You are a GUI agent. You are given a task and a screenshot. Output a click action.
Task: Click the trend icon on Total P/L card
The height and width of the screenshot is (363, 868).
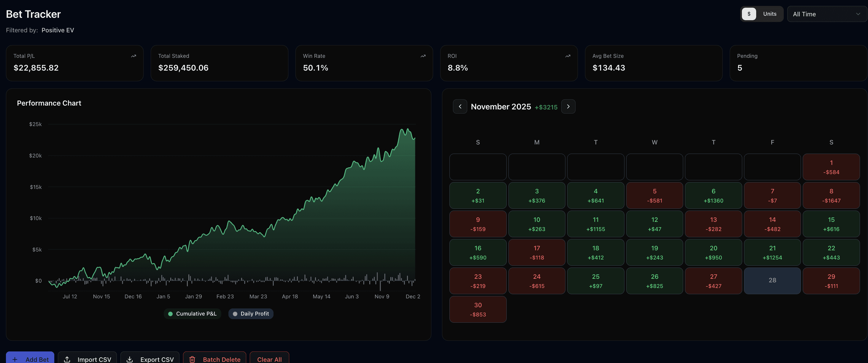[x=133, y=56]
